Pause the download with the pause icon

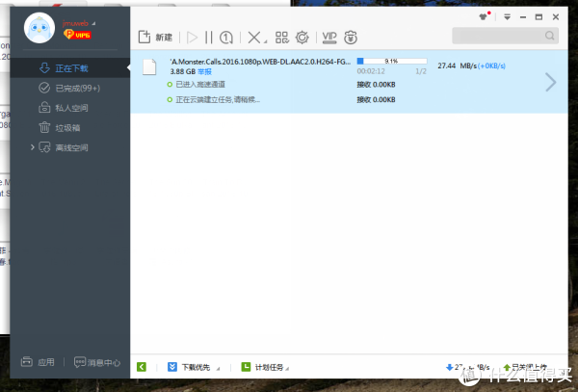click(x=208, y=38)
